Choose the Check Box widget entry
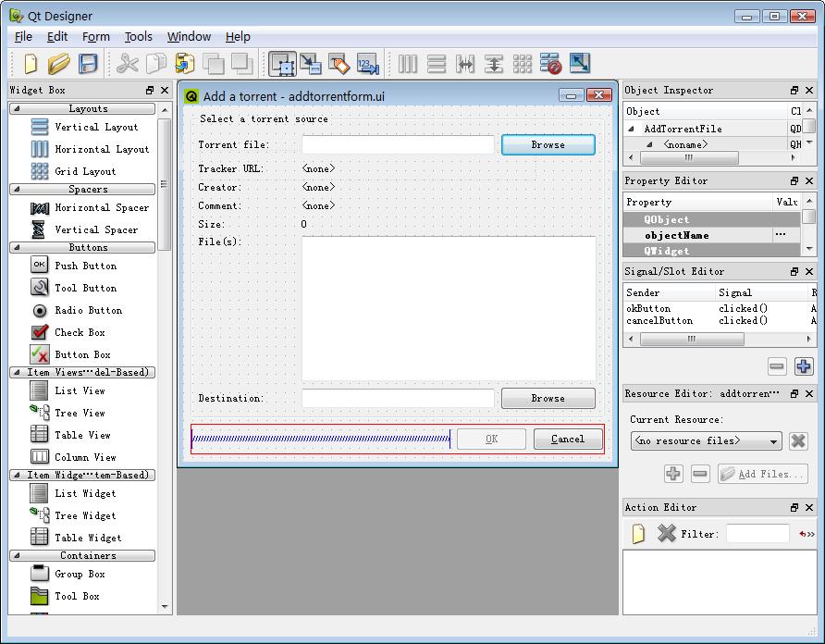This screenshot has width=825, height=644. [x=68, y=332]
